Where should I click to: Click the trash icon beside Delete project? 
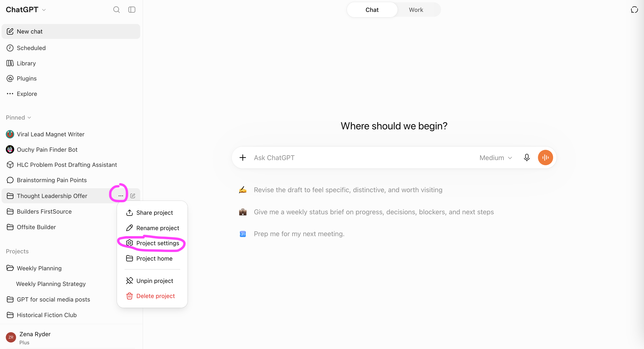tap(129, 296)
